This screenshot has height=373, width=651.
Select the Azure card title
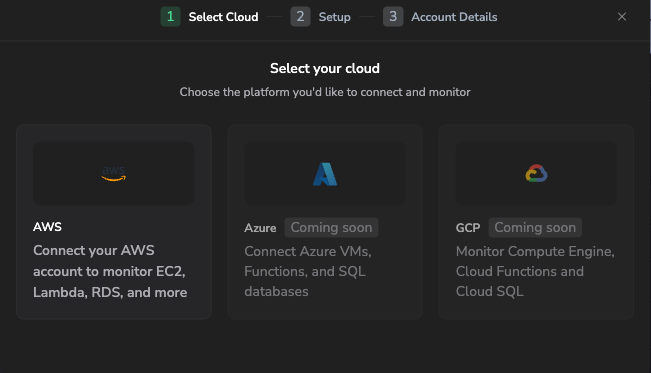coord(260,228)
